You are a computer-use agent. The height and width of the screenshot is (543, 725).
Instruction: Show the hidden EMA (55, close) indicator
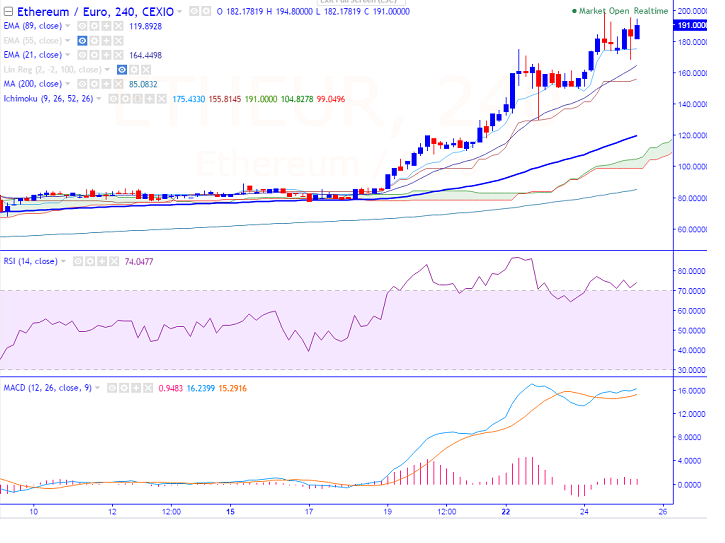click(x=82, y=41)
